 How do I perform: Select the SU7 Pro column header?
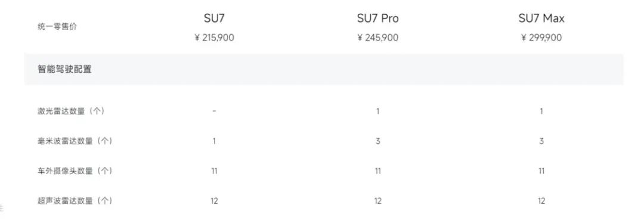377,18
